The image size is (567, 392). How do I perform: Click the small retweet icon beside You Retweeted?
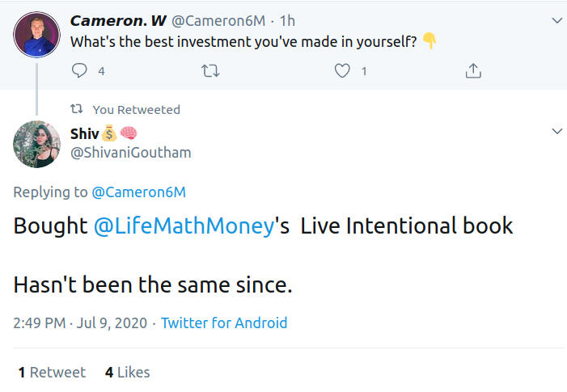(77, 109)
